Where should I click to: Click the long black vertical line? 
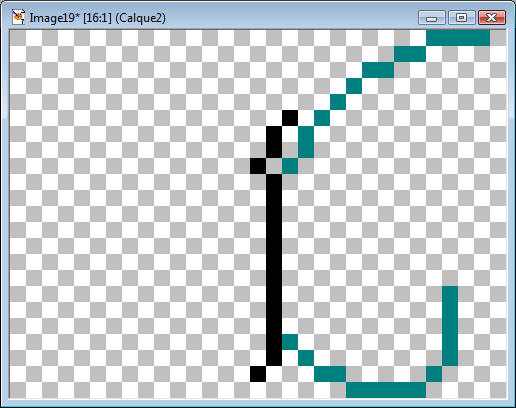coord(274,270)
